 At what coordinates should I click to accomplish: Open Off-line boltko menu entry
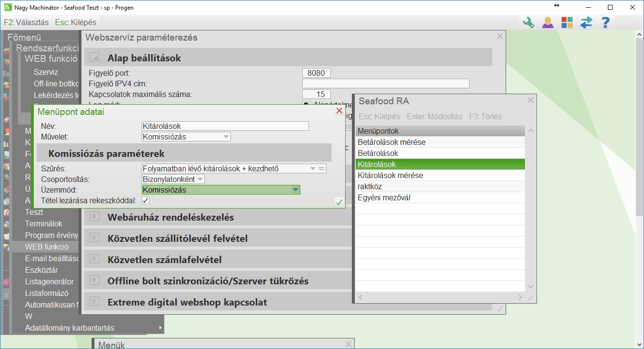[x=56, y=84]
